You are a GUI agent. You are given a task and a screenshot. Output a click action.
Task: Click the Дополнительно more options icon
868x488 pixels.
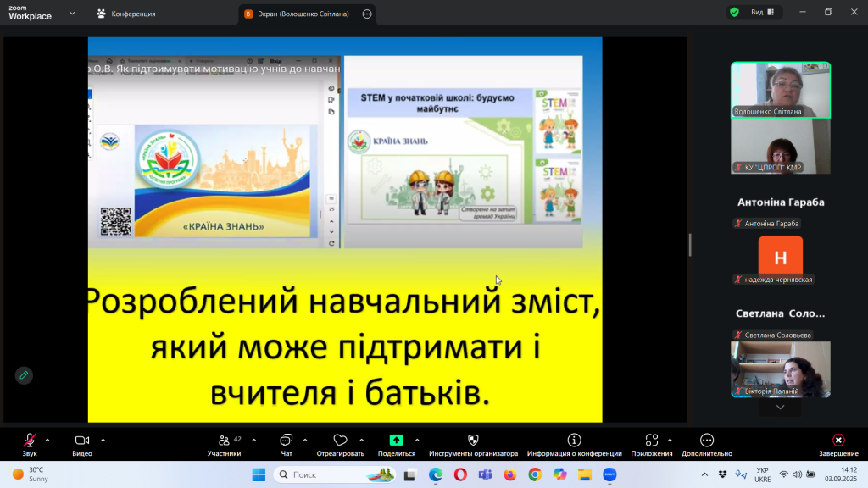pyautogui.click(x=707, y=441)
